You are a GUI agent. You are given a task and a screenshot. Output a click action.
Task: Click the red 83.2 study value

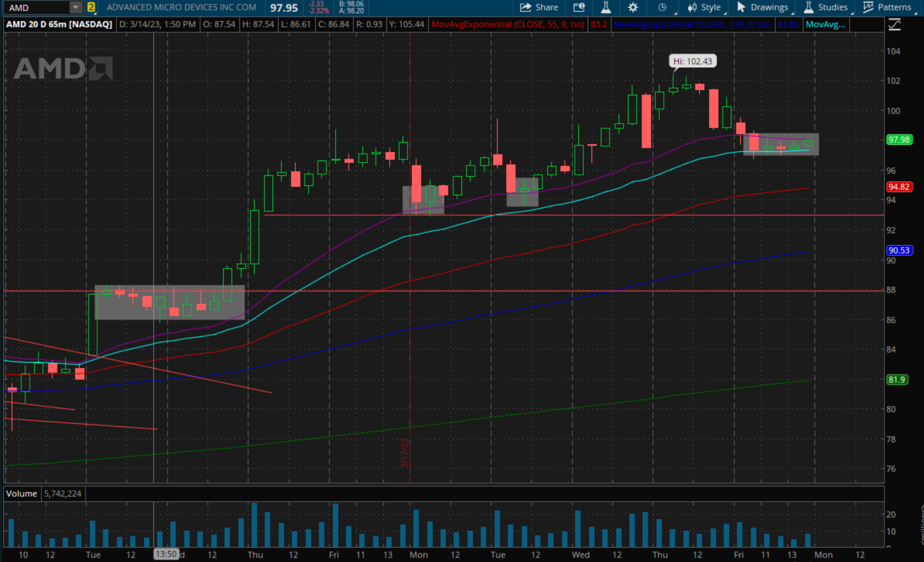[x=599, y=24]
